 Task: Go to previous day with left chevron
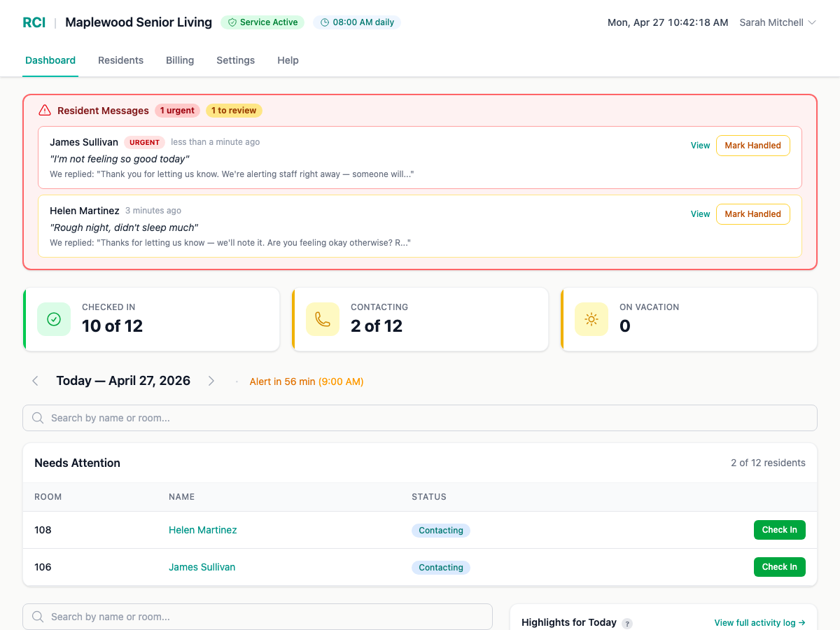(35, 381)
